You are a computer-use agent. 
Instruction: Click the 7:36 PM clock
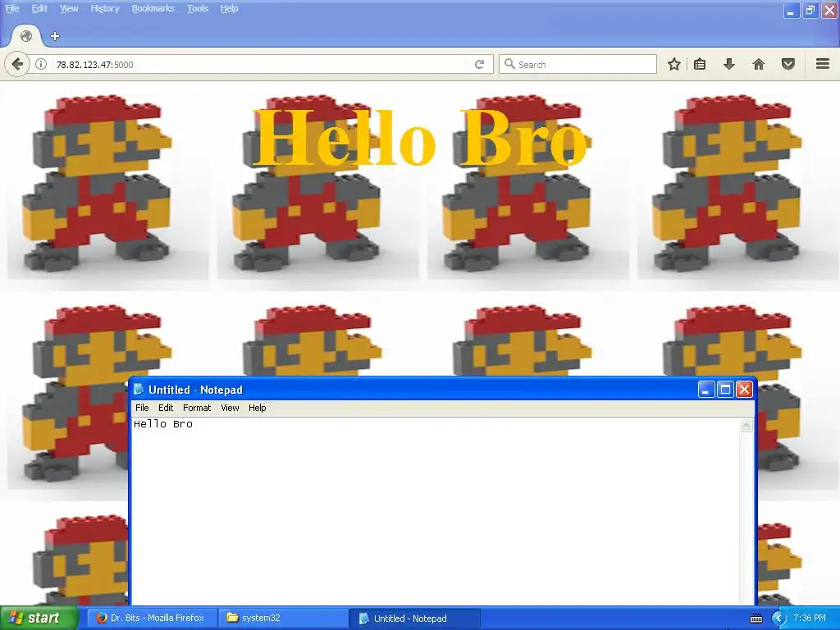pos(810,618)
